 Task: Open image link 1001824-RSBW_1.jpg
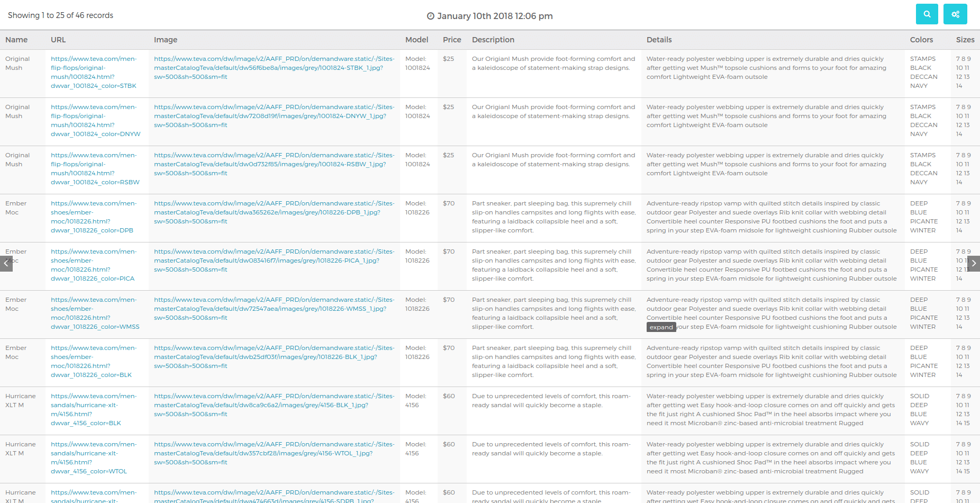point(274,164)
